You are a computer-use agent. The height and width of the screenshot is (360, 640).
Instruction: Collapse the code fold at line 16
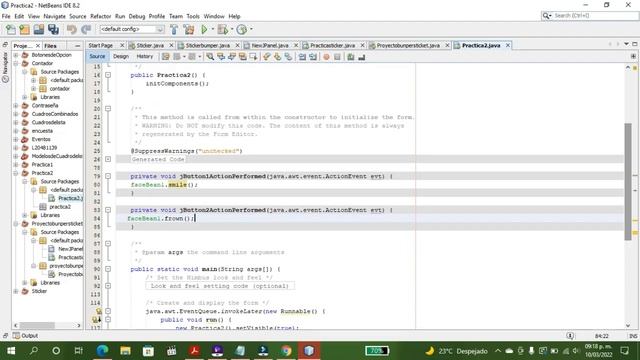[108, 75]
